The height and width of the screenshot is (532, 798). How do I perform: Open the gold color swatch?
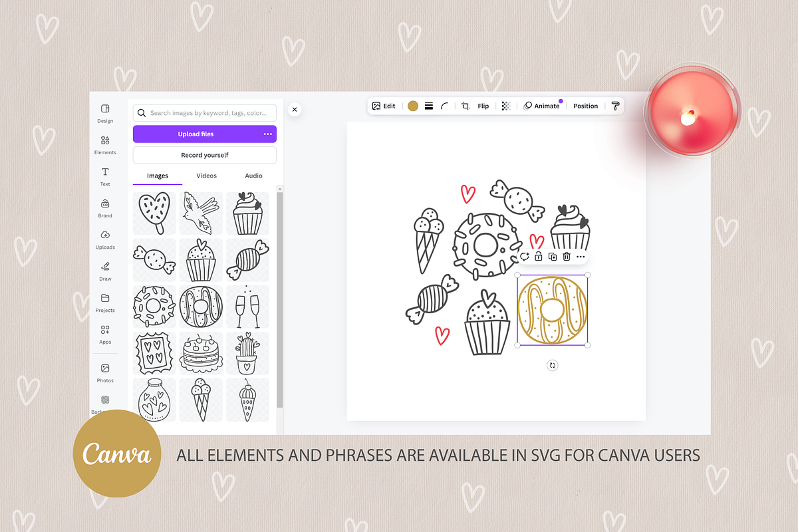click(x=413, y=106)
